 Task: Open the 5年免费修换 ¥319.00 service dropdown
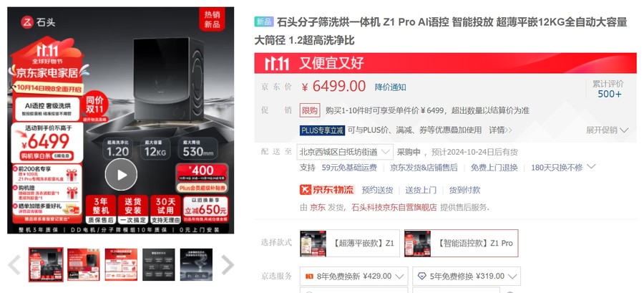[x=467, y=276]
